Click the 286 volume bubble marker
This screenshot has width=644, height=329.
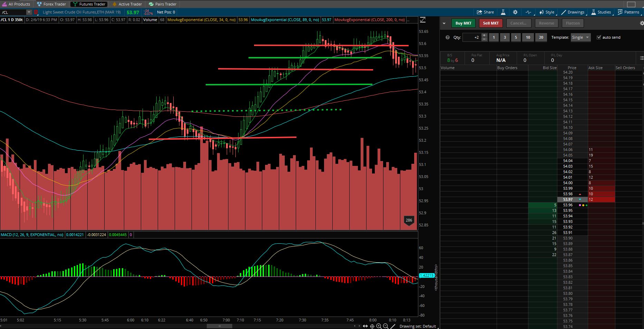(409, 220)
